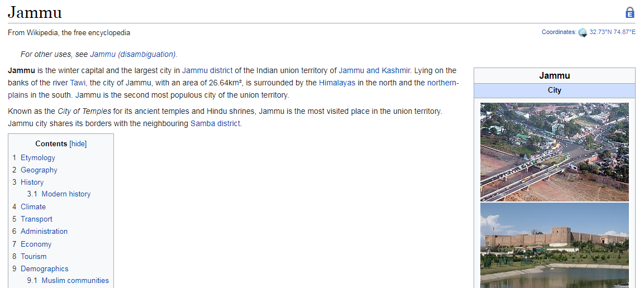The width and height of the screenshot is (644, 288).
Task: Open the aerial city traffic photo
Action: pos(555,152)
